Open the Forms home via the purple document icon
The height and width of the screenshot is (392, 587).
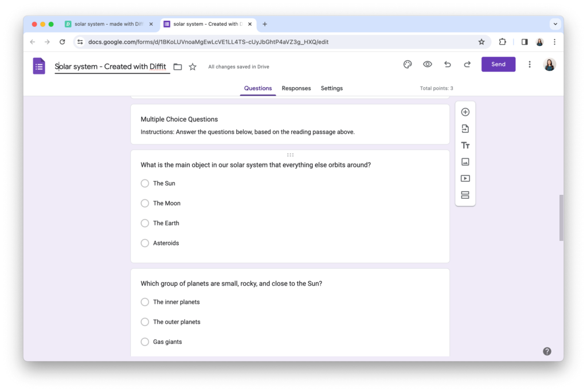click(x=38, y=66)
